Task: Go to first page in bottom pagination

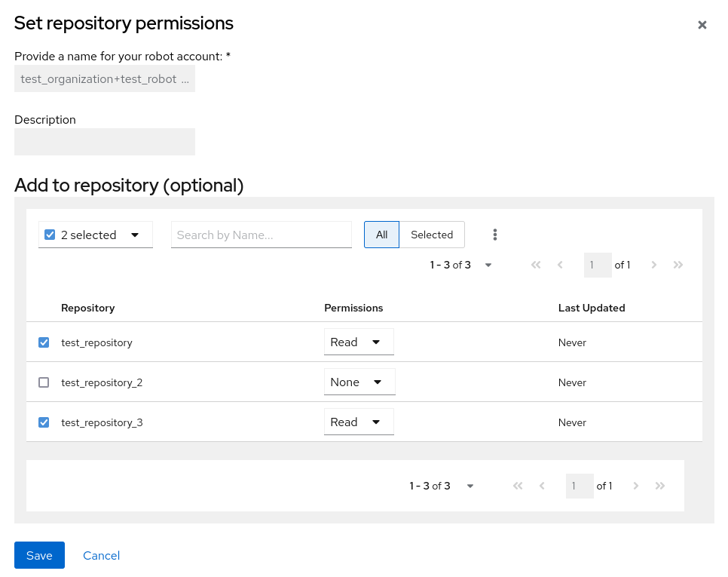Action: click(518, 486)
